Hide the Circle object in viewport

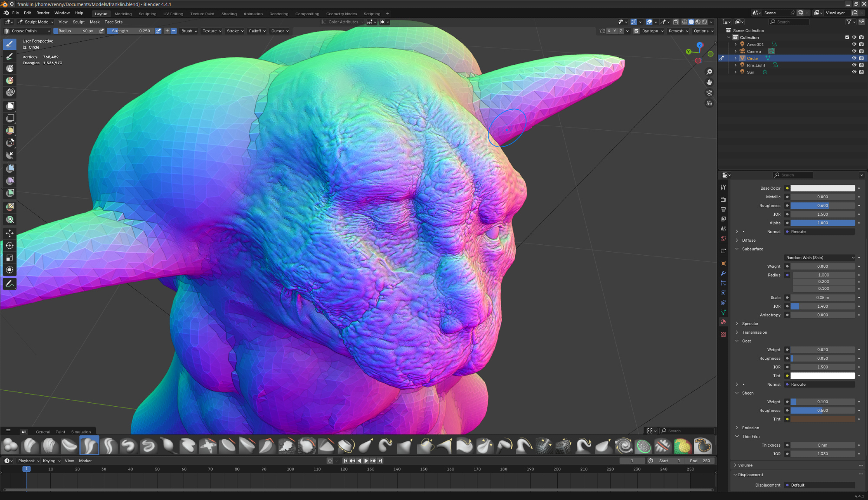[854, 58]
